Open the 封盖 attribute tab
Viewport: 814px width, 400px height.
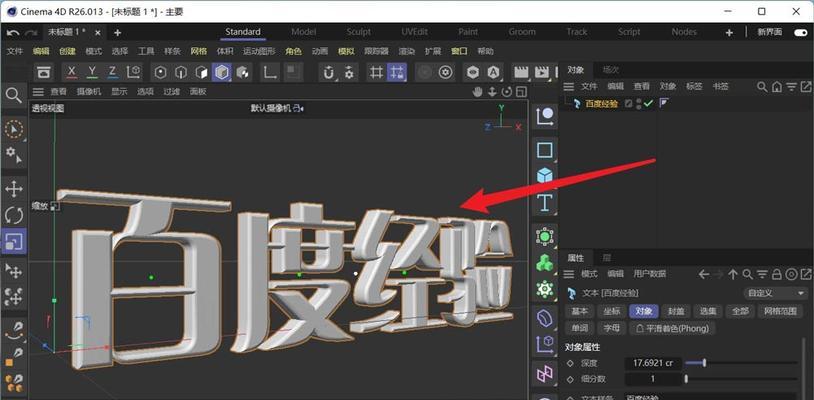coord(675,311)
